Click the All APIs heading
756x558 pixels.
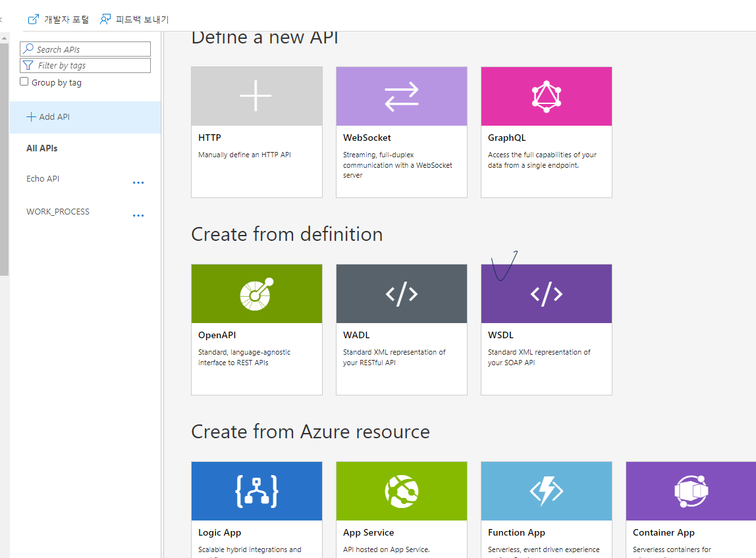tap(42, 149)
